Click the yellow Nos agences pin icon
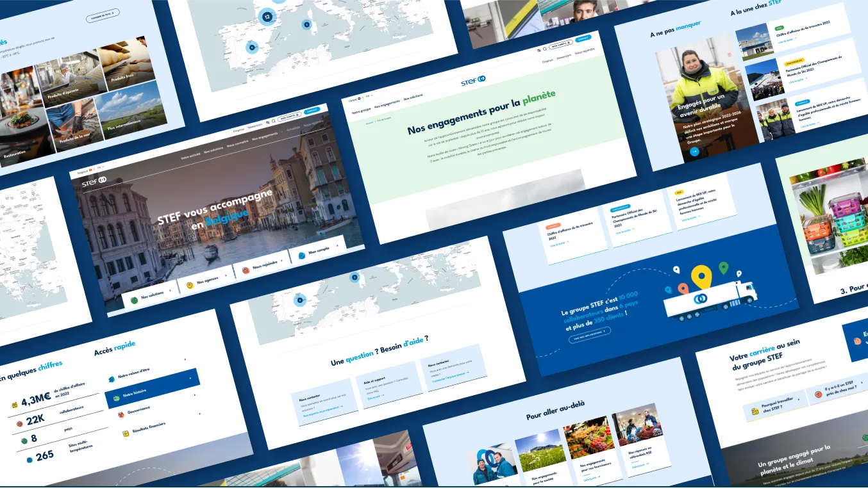Viewport: 868px width, 488px height. tap(190, 284)
